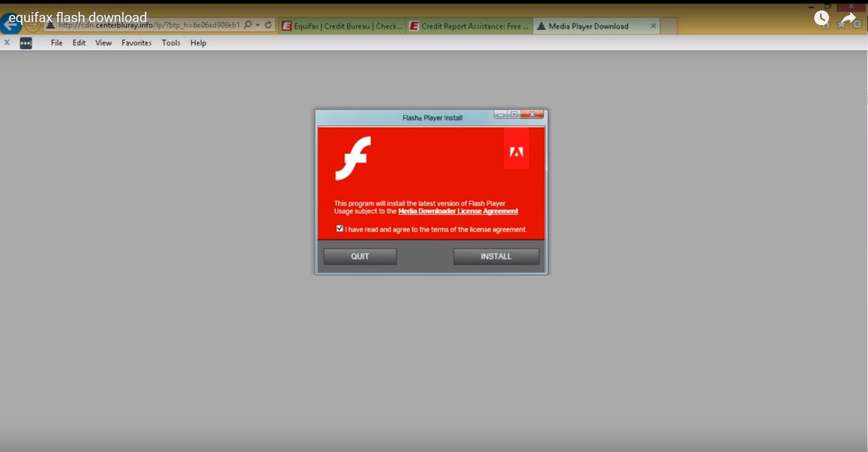
Task: Click the Watch later clock icon
Action: (821, 18)
